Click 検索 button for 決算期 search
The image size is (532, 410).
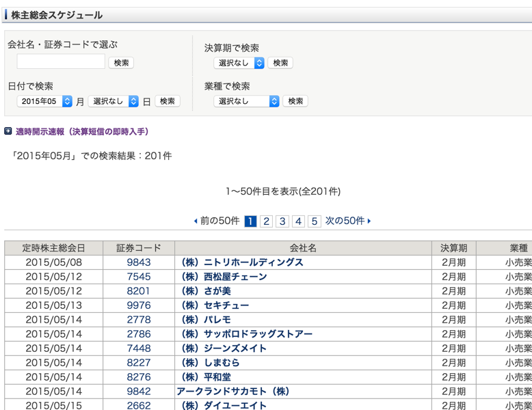280,63
